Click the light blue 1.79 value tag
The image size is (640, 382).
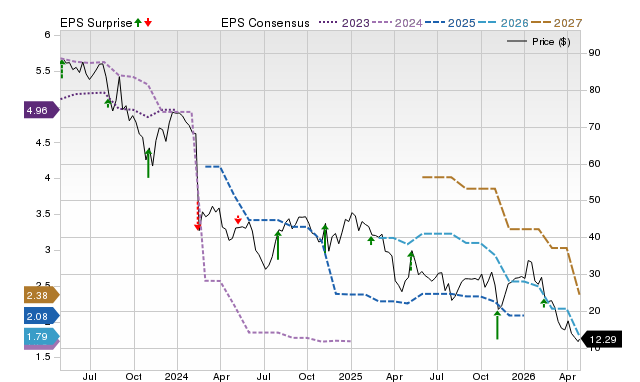click(42, 337)
